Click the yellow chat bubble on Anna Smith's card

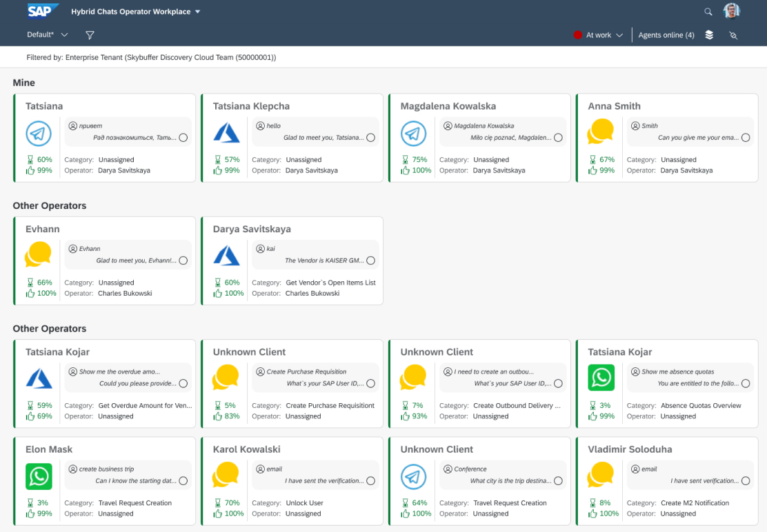pos(600,132)
